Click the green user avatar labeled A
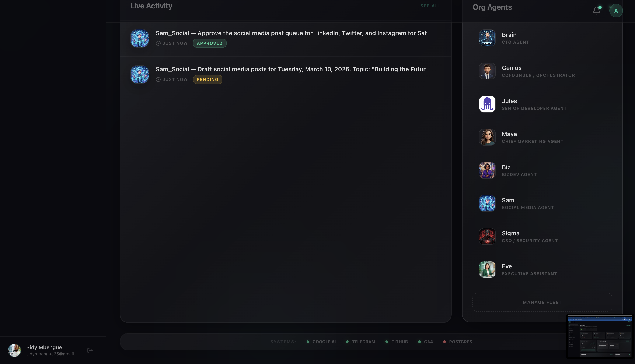 point(616,11)
